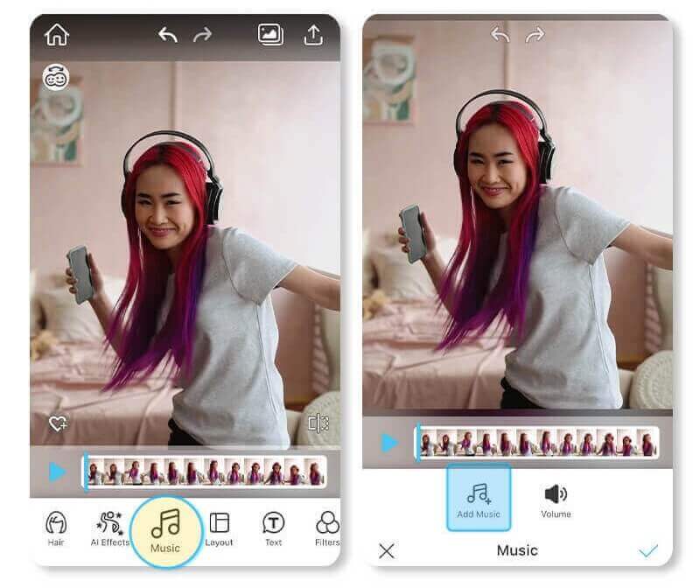Tap the Home icon in left screen

click(x=57, y=35)
